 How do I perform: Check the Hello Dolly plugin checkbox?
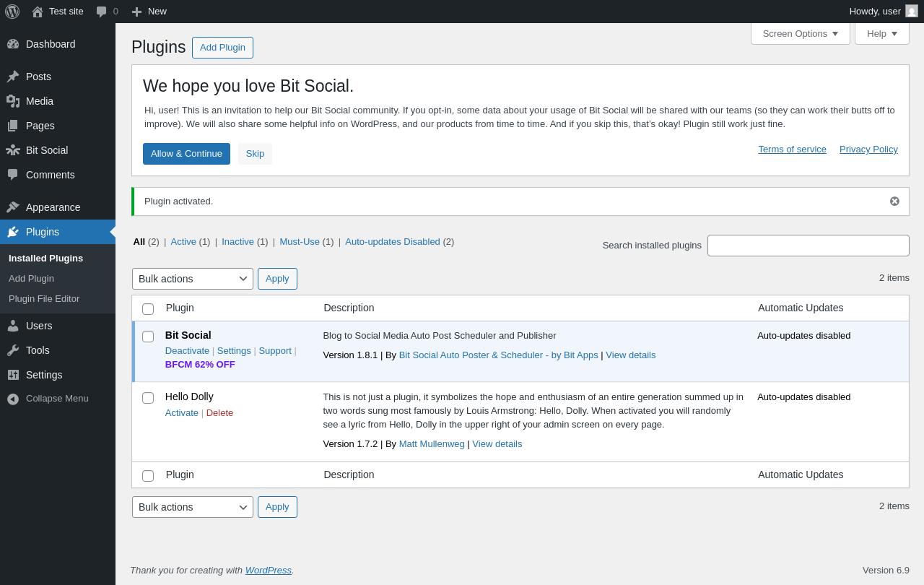pyautogui.click(x=148, y=398)
